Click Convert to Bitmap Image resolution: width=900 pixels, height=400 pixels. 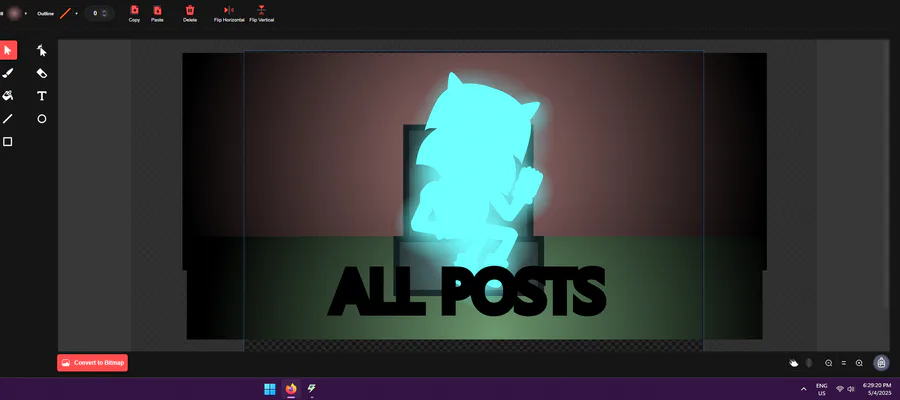92,363
